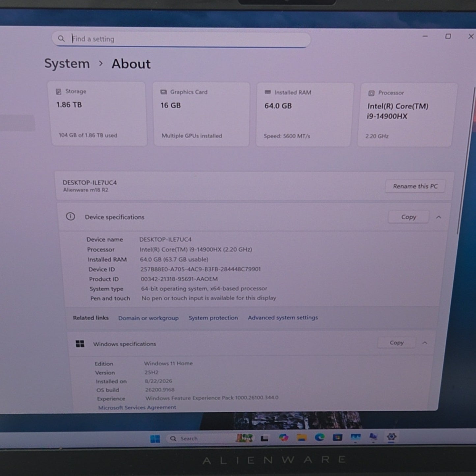Image resolution: width=476 pixels, height=476 pixels.
Task: Click the 'No pen or touch input' value
Action: [x=209, y=298]
